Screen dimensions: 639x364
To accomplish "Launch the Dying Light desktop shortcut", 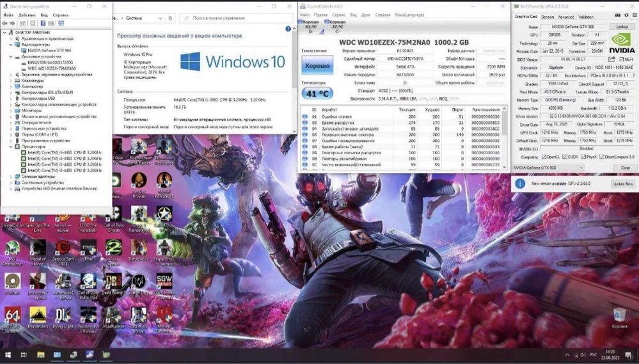I will 63,318.
